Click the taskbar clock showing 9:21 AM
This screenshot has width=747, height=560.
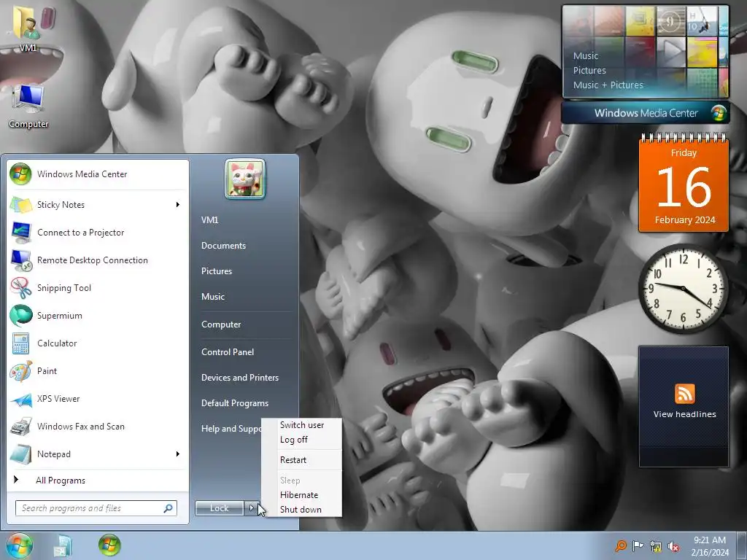pyautogui.click(x=710, y=546)
